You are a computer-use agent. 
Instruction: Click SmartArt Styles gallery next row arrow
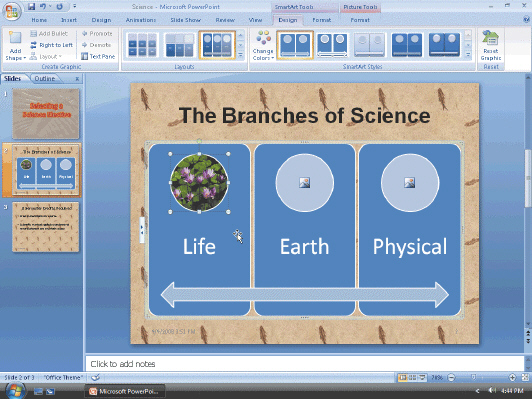468,45
